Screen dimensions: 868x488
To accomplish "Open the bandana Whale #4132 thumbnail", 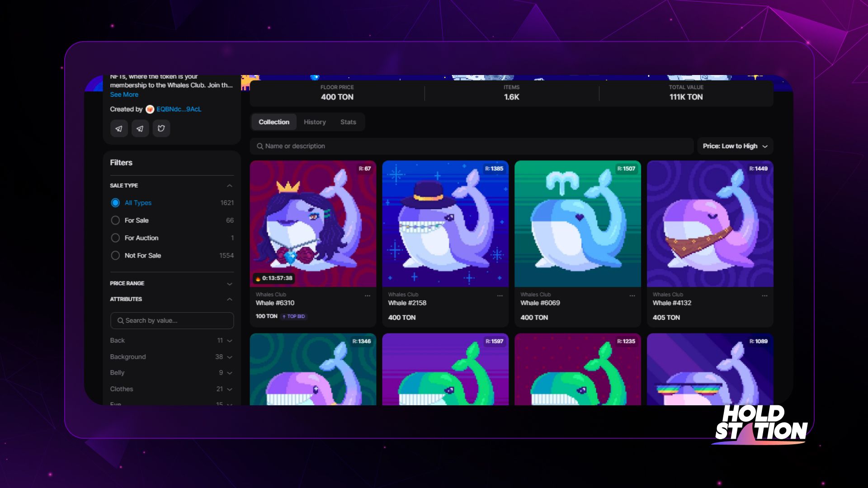I will pos(710,224).
